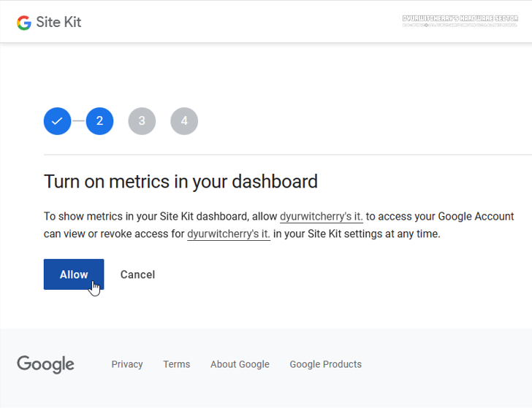Click the Google logo in the footer
Image resolution: width=532 pixels, height=408 pixels.
(45, 364)
